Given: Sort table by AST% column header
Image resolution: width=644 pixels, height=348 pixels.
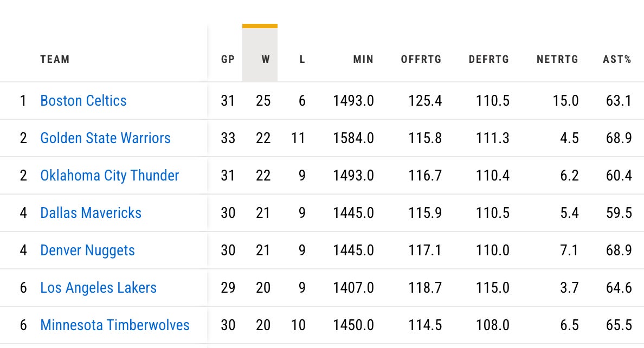Looking at the screenshot, I should [x=617, y=60].
